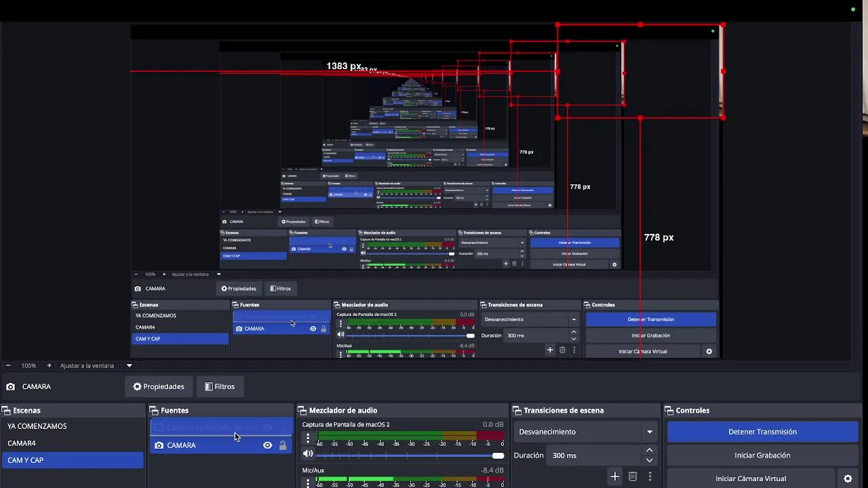Increase the transition duration with the up arrow
The image size is (868, 488).
(x=649, y=451)
